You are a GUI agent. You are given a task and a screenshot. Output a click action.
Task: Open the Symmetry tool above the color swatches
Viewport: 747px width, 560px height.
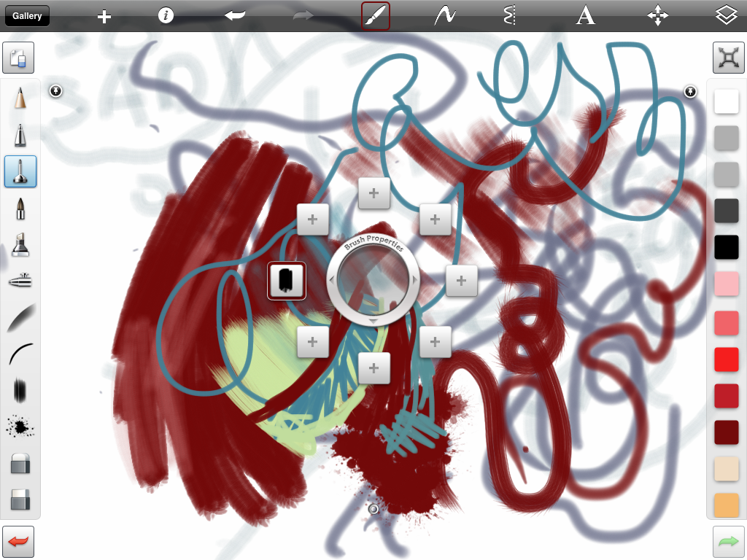coord(727,58)
